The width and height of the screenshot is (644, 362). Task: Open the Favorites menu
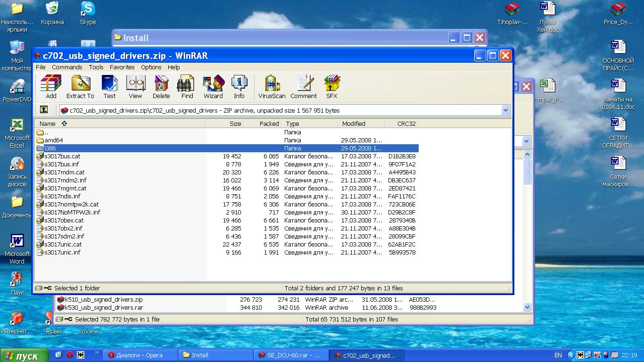[122, 67]
